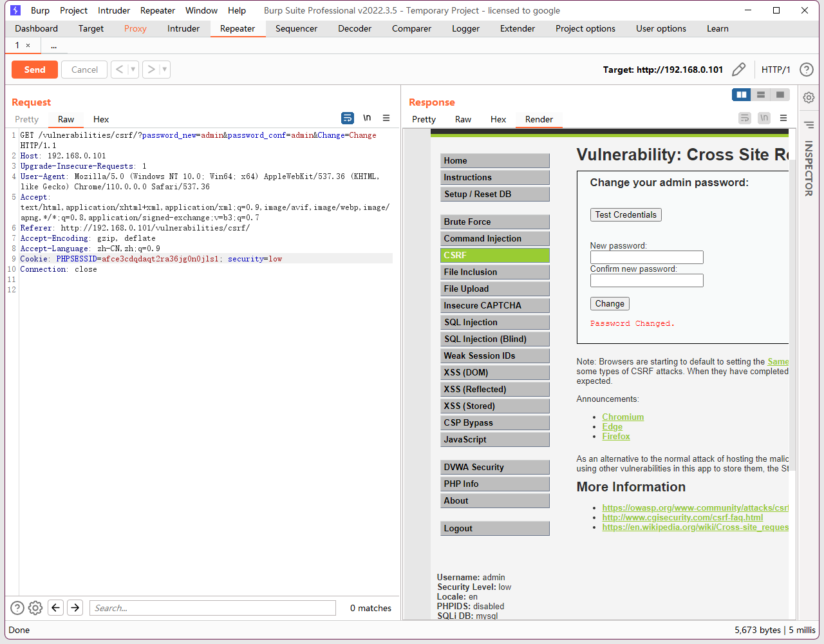Toggle \n characters icon in Response panel
Image resolution: width=824 pixels, height=644 pixels.
[764, 118]
